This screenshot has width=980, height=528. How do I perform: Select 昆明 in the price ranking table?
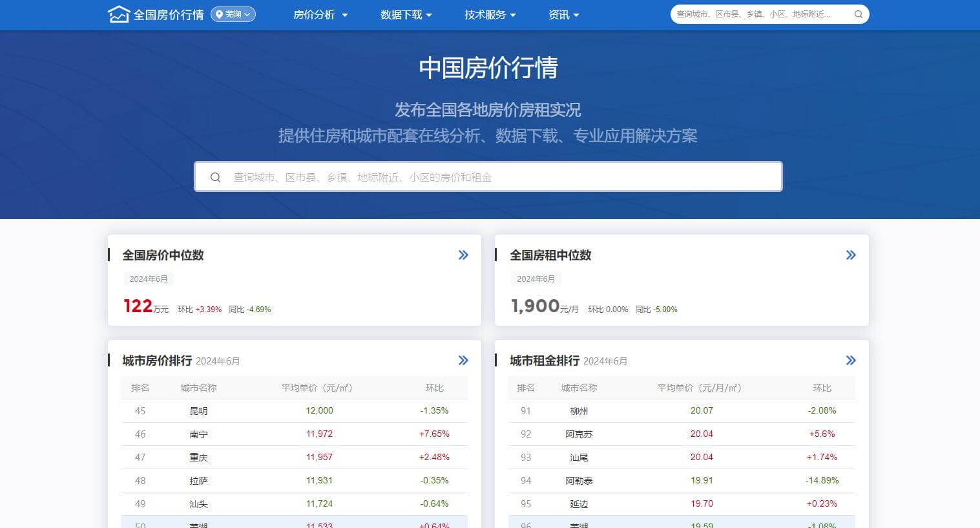[x=198, y=410]
